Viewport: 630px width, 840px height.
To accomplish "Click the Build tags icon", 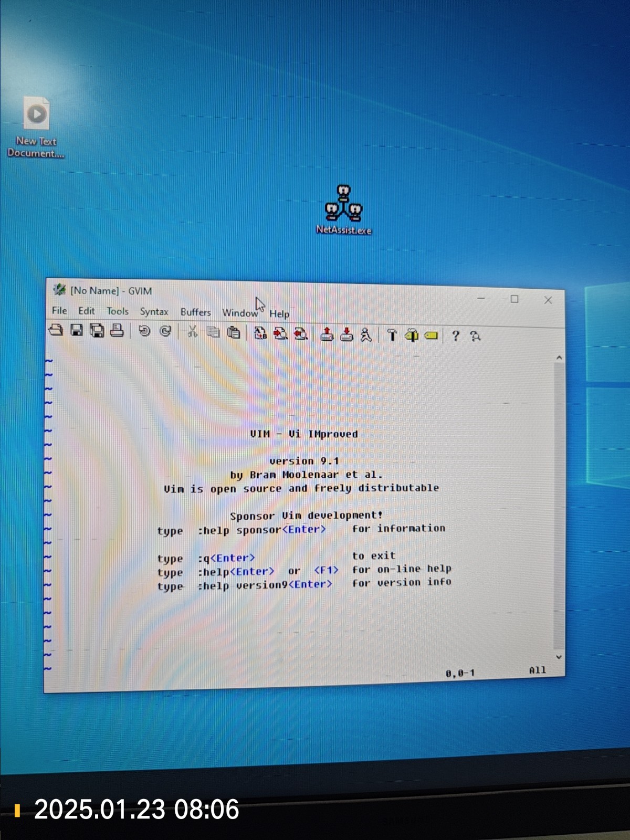I will coord(412,335).
